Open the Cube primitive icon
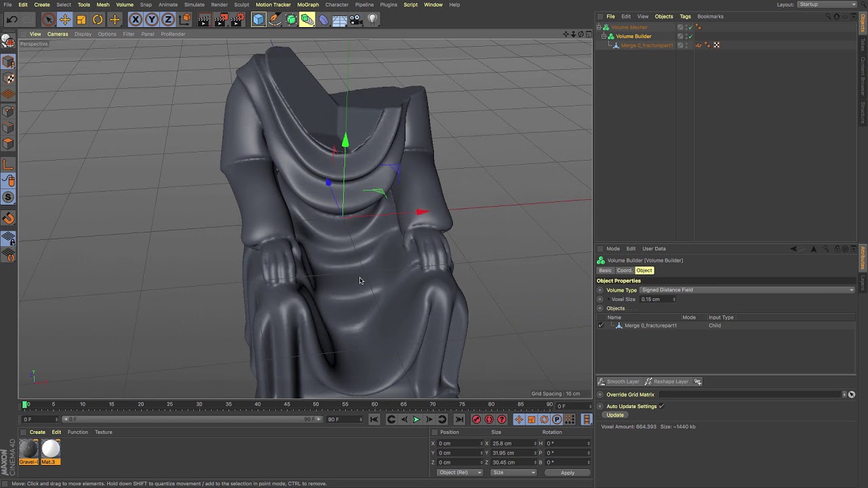Image resolution: width=868 pixels, height=488 pixels. (258, 20)
